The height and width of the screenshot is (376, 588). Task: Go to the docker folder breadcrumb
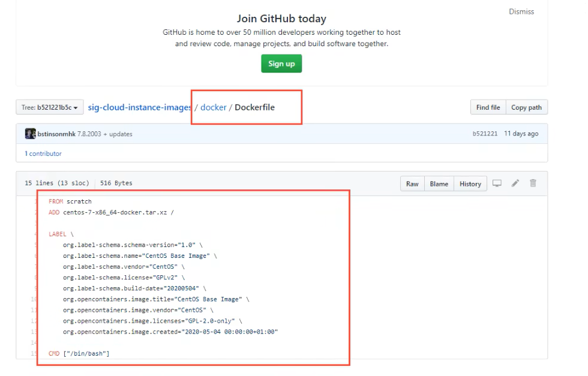213,107
